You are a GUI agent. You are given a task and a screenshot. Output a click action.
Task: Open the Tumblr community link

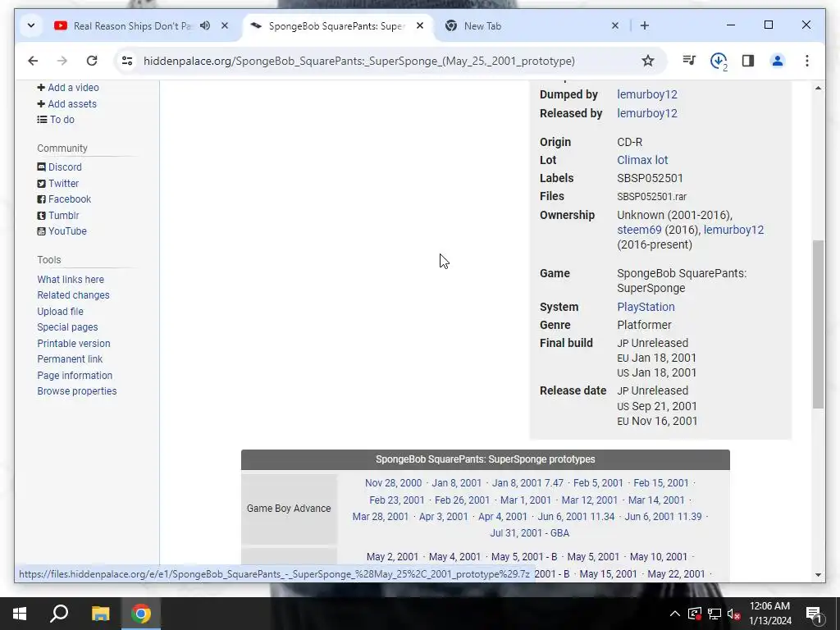63,216
